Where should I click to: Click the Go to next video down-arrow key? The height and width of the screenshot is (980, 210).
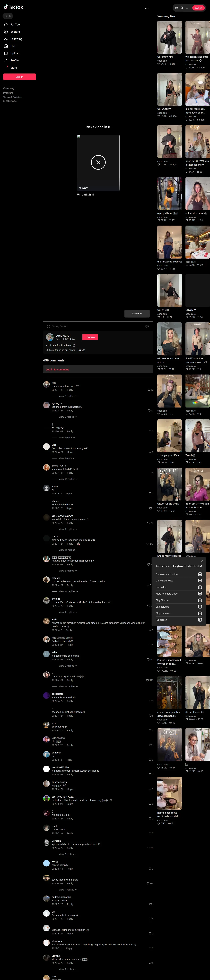pyautogui.click(x=200, y=580)
